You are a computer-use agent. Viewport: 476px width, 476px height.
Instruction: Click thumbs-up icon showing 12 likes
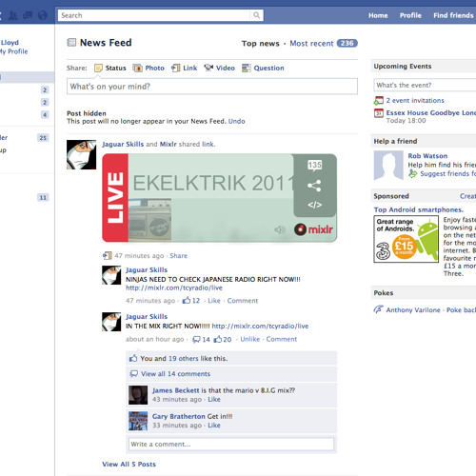[187, 300]
